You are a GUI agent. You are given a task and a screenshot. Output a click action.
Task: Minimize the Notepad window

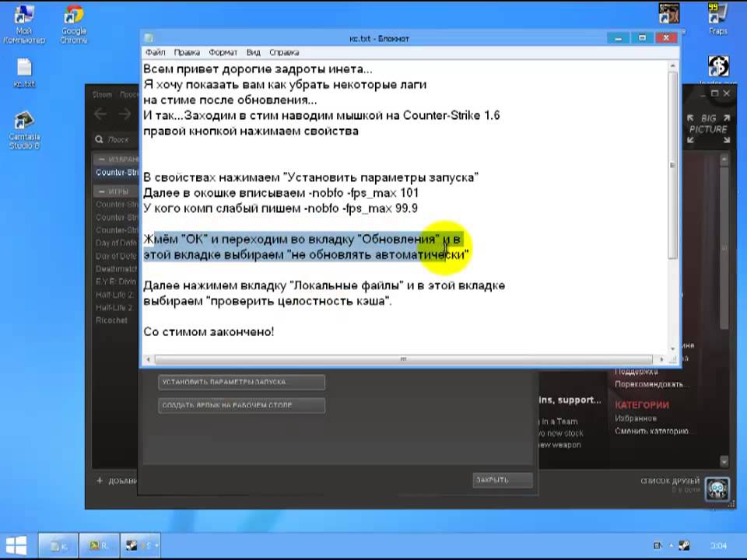(619, 38)
